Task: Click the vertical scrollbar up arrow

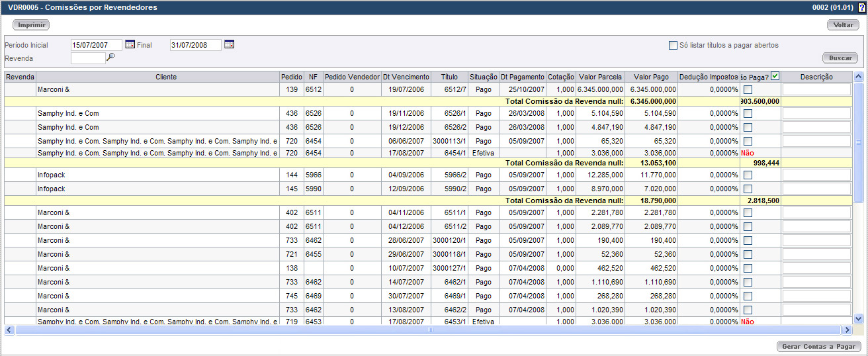Action: [858, 77]
